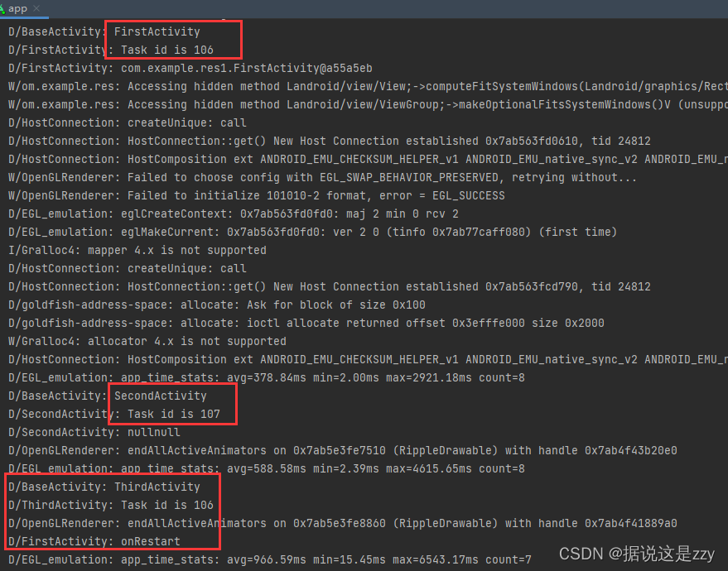
Task: Select warning line mentioning computeFitSystemWindows
Action: point(369,86)
